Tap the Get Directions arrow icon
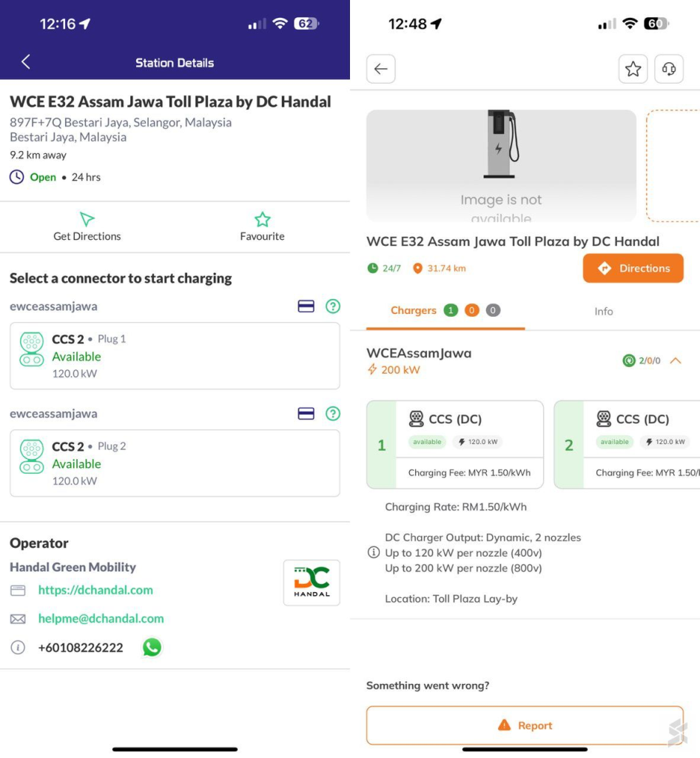700x758 pixels. 87,219
